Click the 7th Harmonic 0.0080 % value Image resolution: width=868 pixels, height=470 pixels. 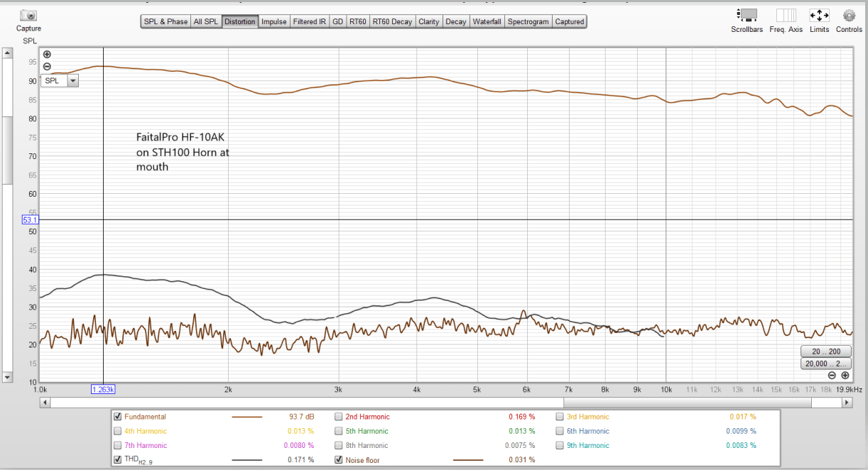pos(299,445)
